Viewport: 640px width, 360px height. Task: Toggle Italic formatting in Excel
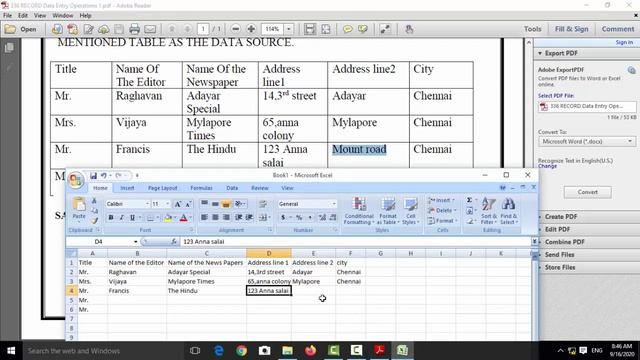click(121, 218)
